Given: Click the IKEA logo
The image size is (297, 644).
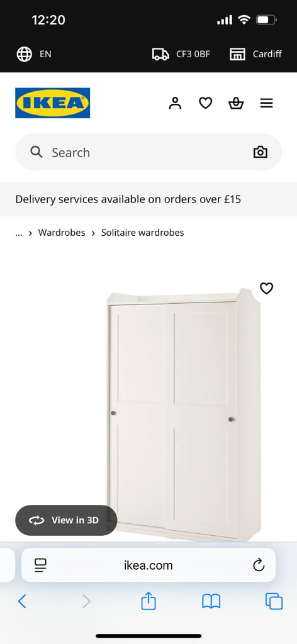Looking at the screenshot, I should click(53, 103).
